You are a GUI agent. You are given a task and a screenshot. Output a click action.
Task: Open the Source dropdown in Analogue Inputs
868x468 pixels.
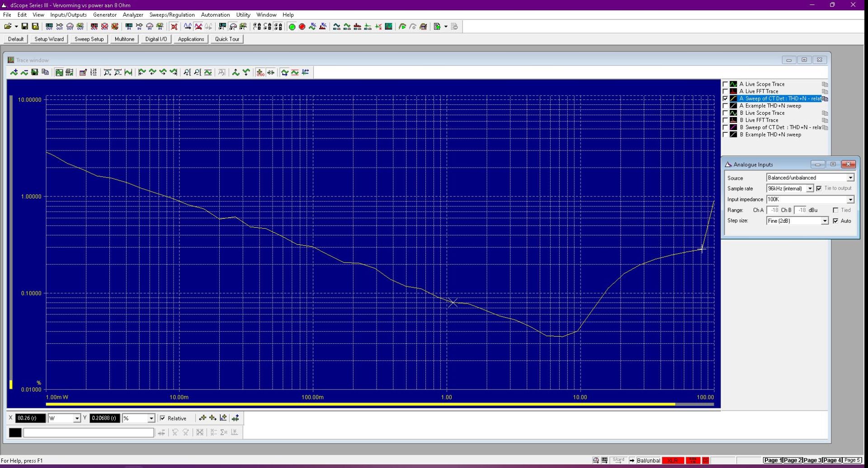pyautogui.click(x=850, y=178)
